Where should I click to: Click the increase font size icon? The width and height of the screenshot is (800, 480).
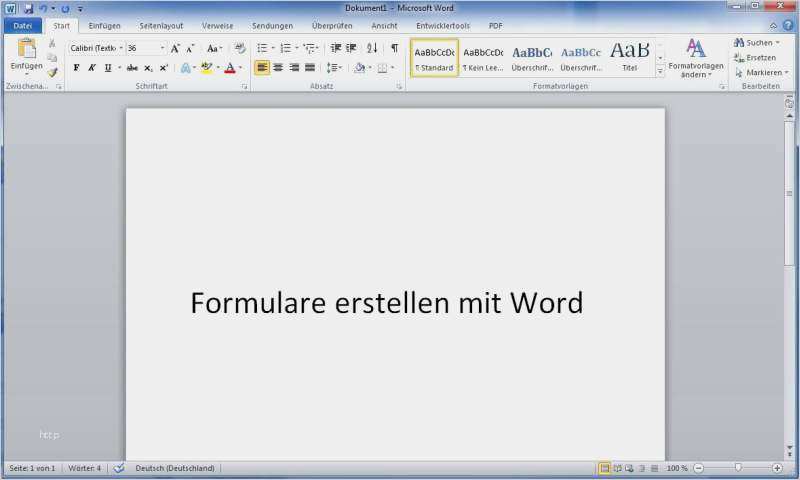pos(175,48)
